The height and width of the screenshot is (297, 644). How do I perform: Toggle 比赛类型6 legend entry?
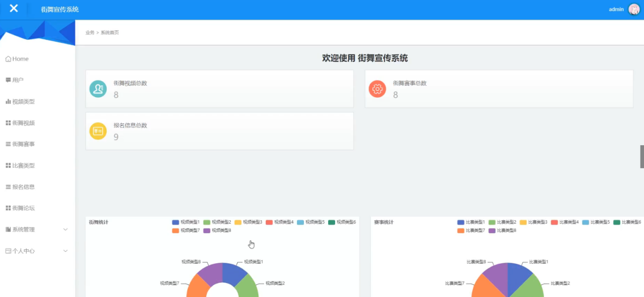pos(628,222)
